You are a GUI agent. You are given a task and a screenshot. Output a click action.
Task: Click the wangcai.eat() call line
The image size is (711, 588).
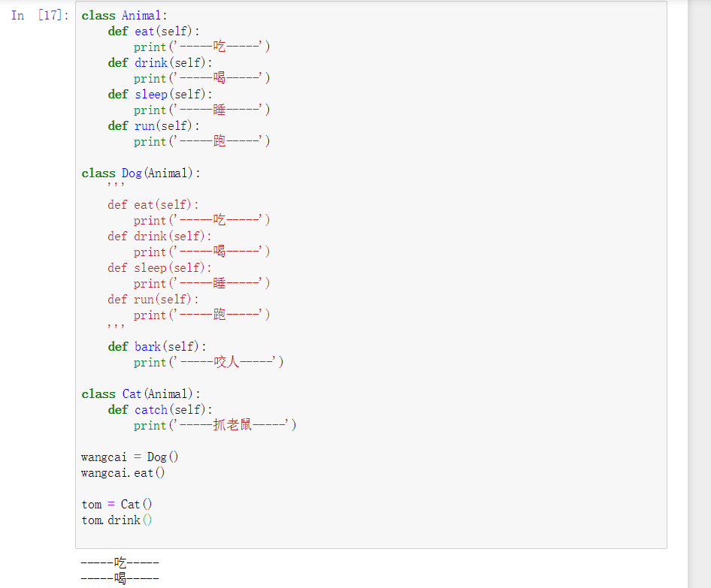click(x=123, y=473)
